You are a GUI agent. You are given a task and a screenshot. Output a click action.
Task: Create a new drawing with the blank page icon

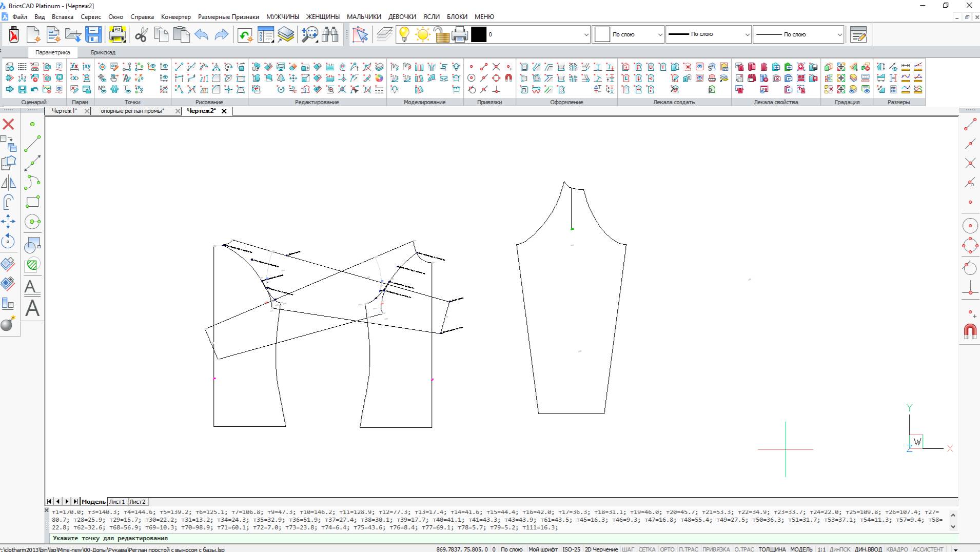33,34
